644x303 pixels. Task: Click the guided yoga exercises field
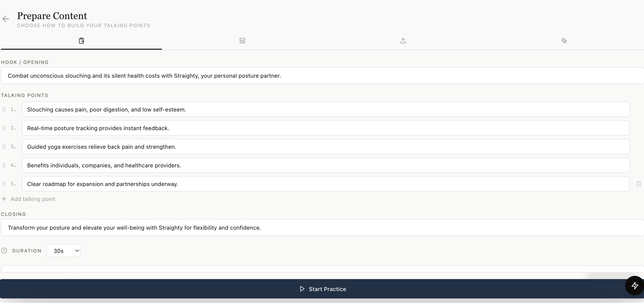coord(325,147)
